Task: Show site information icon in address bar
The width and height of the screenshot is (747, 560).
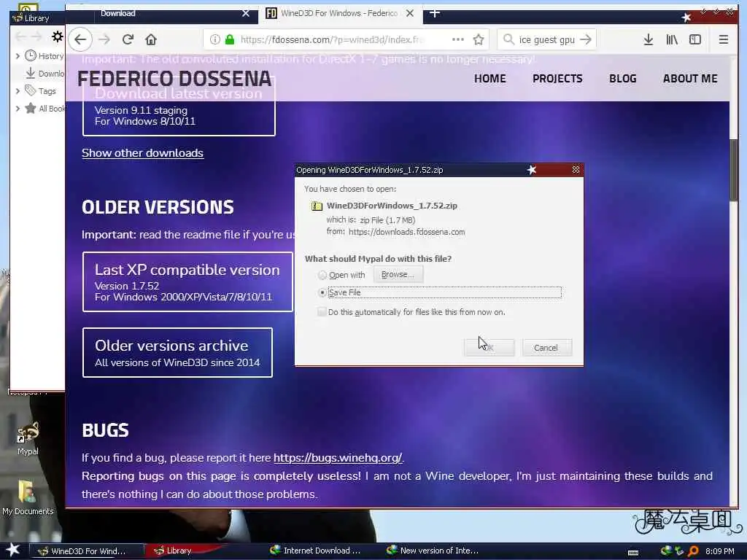Action: pyautogui.click(x=215, y=39)
